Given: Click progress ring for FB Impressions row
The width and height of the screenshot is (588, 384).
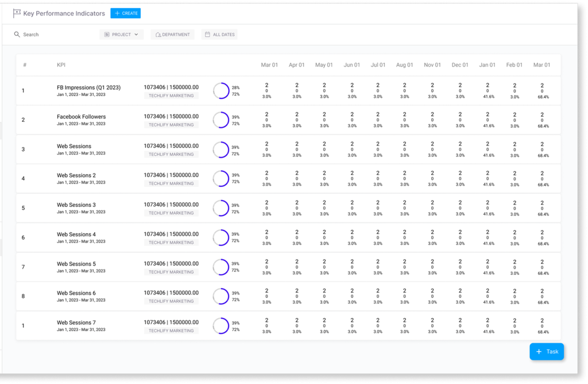Looking at the screenshot, I should [220, 91].
